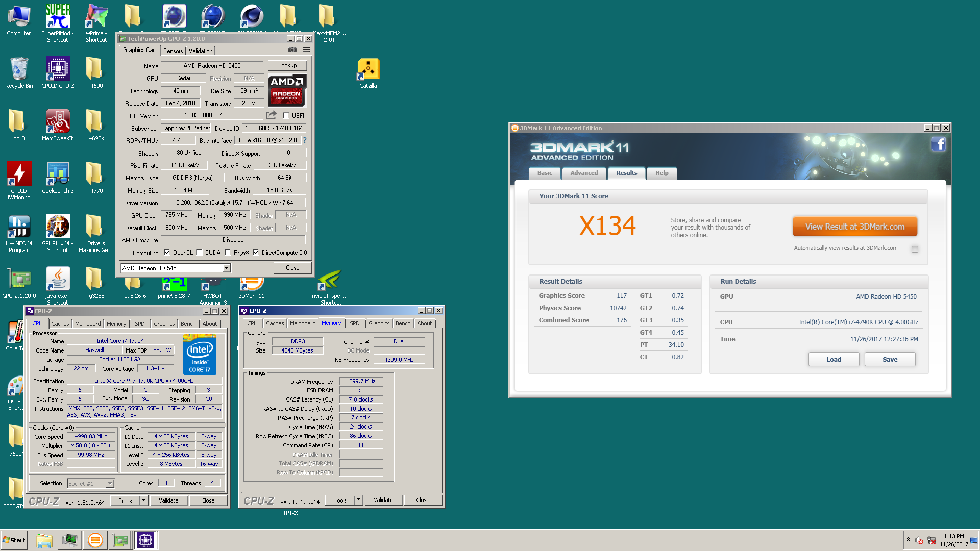Click the bus interface question mark icon
The height and width of the screenshot is (551, 980).
305,140
